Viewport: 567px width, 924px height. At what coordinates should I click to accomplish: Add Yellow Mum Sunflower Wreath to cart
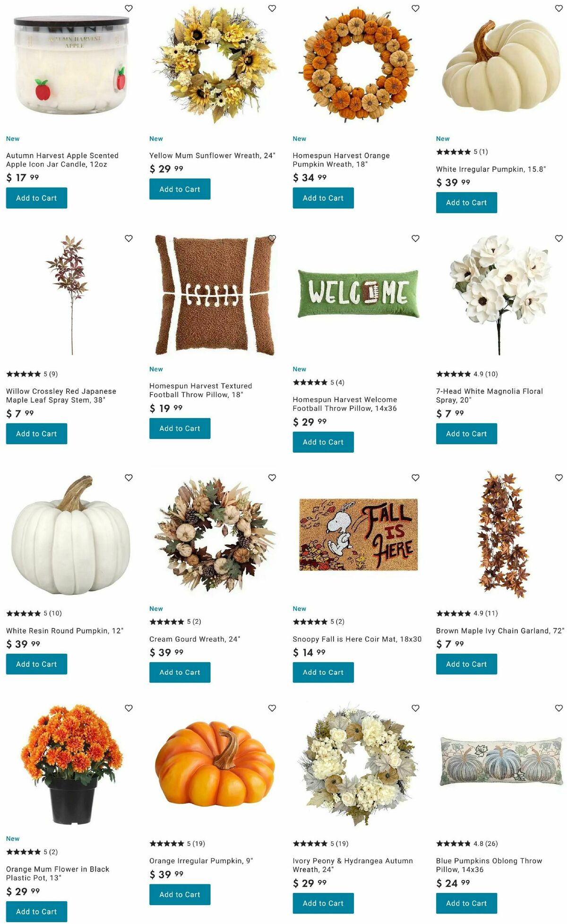(x=180, y=189)
